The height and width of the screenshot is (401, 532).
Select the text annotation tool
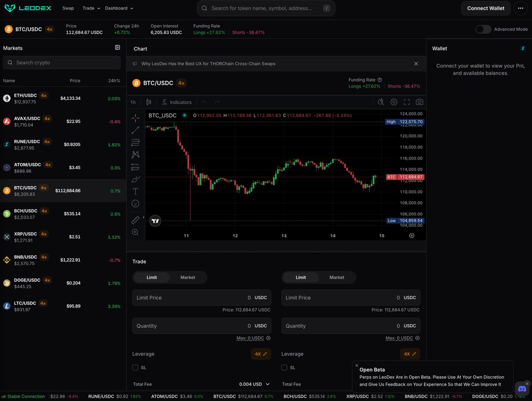(x=135, y=191)
